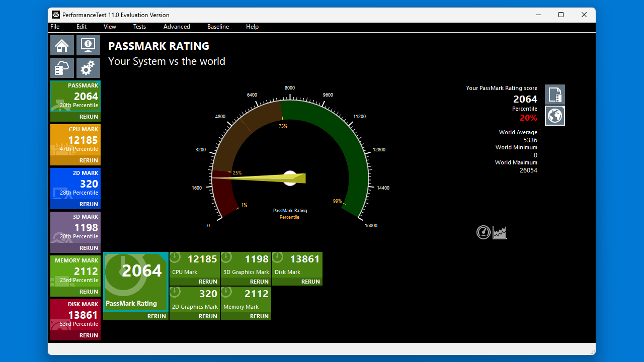Click RERUN on 3D Graphics Mark tile
This screenshot has width=644, height=362.
(259, 282)
